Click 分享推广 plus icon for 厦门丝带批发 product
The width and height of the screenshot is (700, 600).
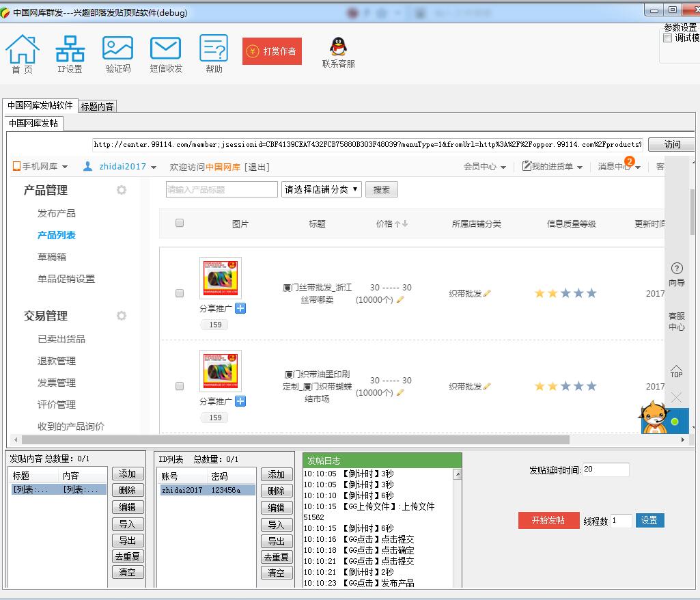[240, 308]
